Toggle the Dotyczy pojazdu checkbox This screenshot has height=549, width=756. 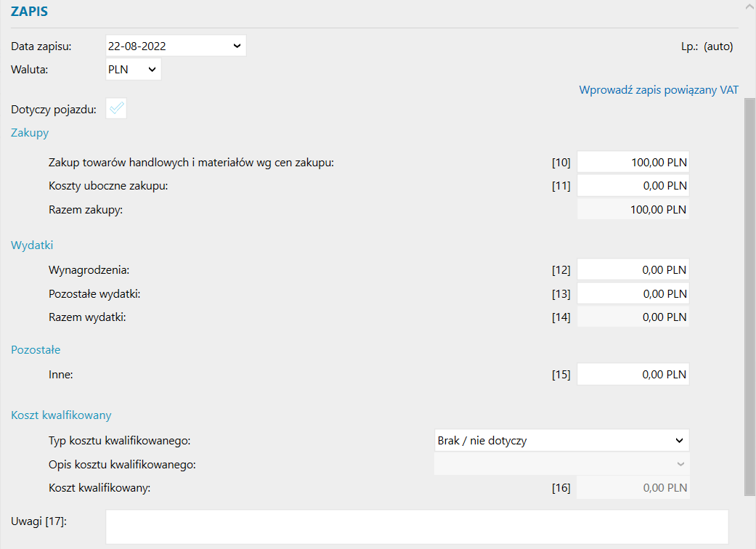coord(117,109)
